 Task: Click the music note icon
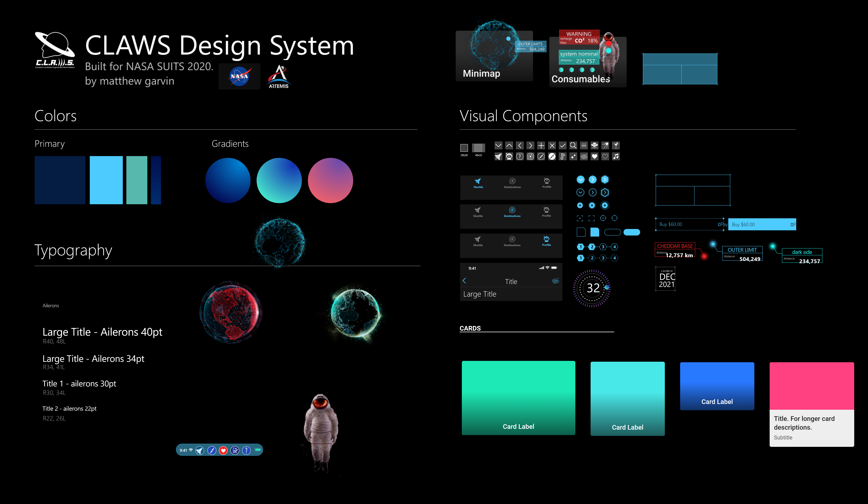616,156
